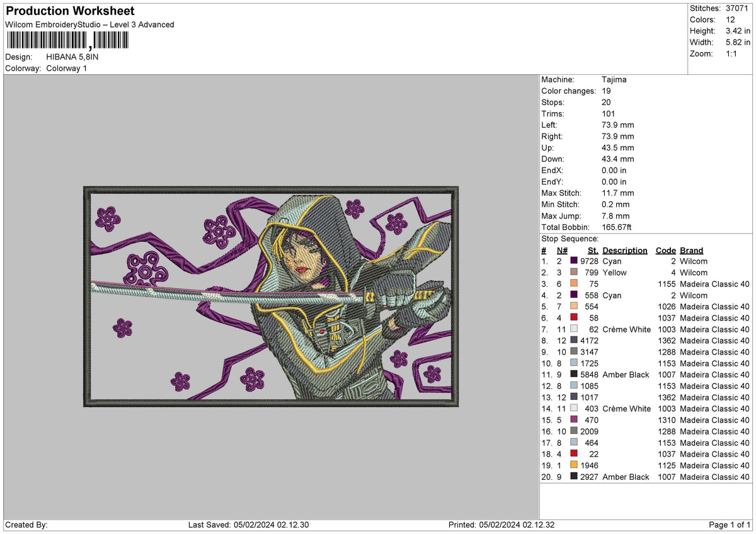Image resolution: width=756 pixels, height=534 pixels.
Task: Click the barcode under the worksheet title
Action: (x=67, y=41)
